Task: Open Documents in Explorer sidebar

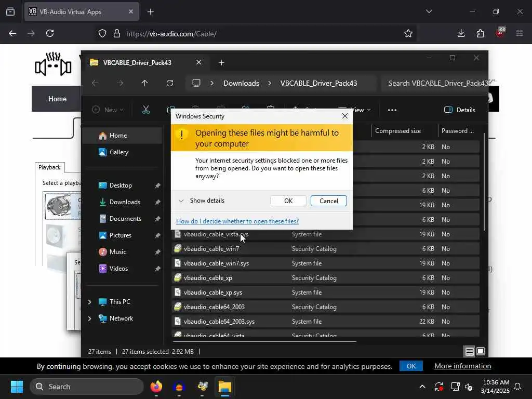Action: point(125,219)
